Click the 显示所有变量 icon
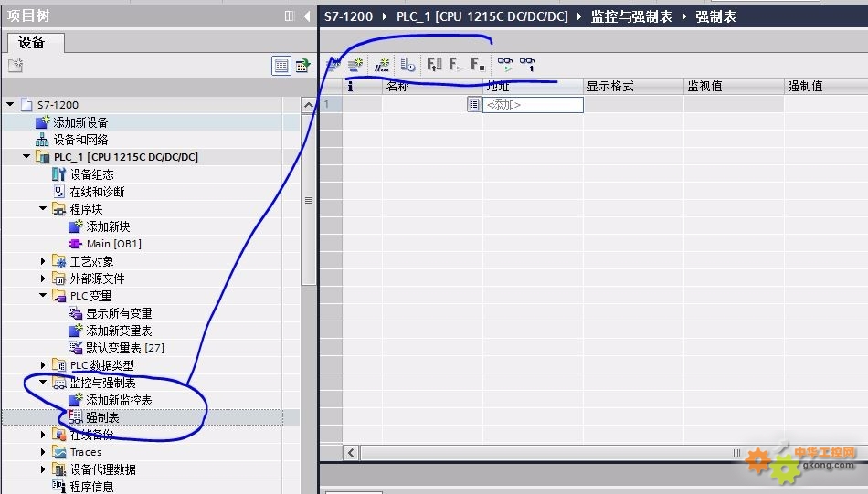The width and height of the screenshot is (868, 494). [75, 313]
